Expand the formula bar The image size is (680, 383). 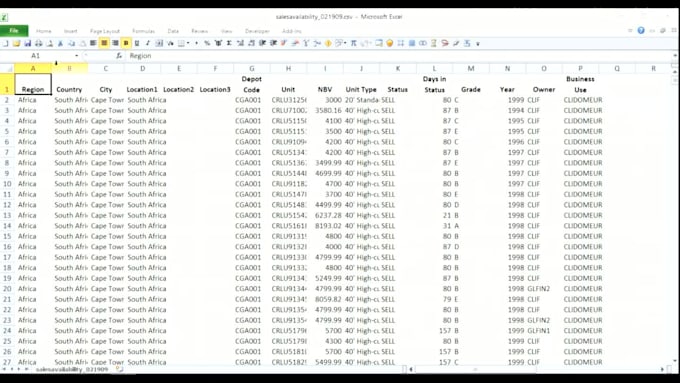(675, 56)
